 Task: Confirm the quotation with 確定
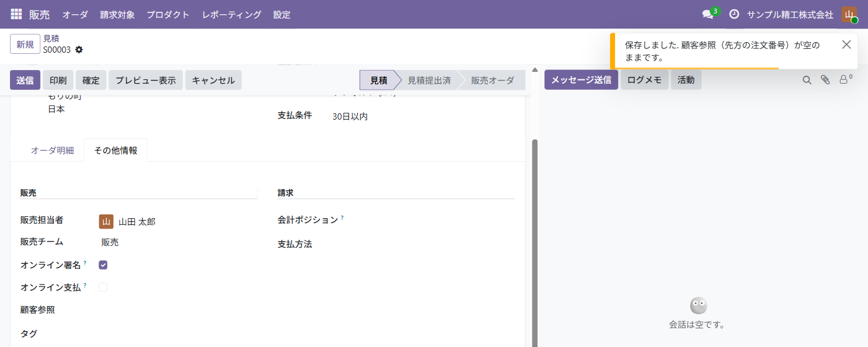(x=91, y=80)
